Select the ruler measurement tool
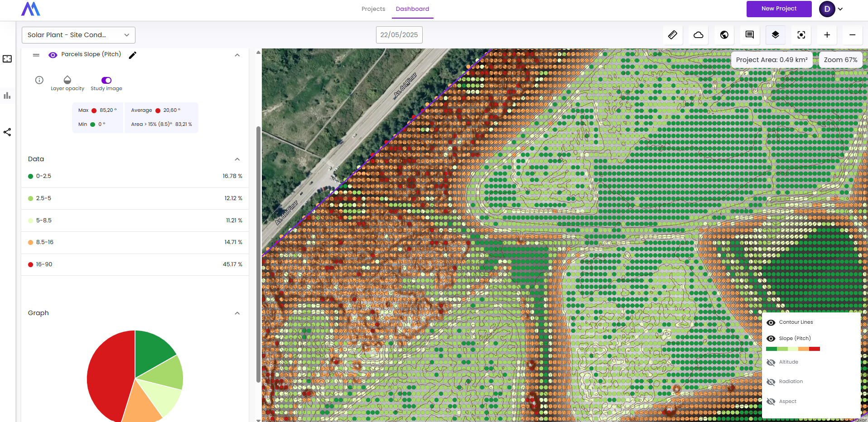868x422 pixels. (x=673, y=35)
